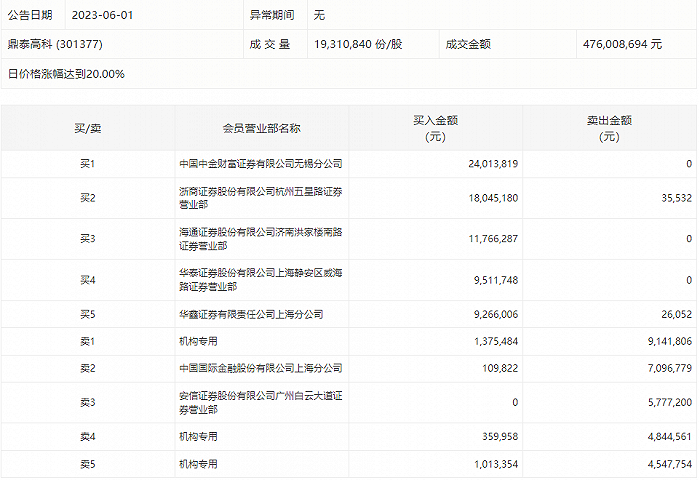Image resolution: width=700 pixels, height=480 pixels.
Task: Click the sell amount 9,141,806
Action: (670, 342)
